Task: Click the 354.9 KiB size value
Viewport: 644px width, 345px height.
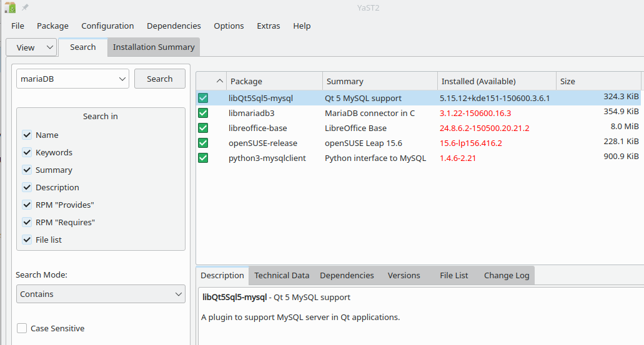Action: coord(621,111)
